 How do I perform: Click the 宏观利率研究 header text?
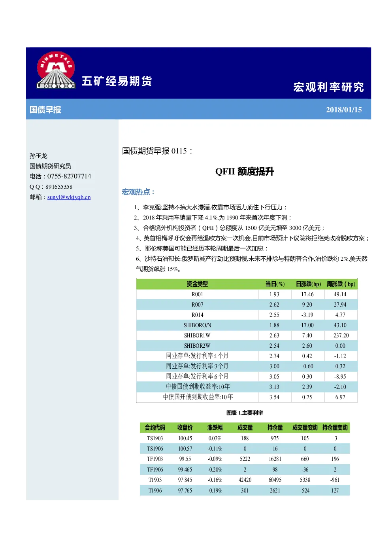pyautogui.click(x=328, y=87)
